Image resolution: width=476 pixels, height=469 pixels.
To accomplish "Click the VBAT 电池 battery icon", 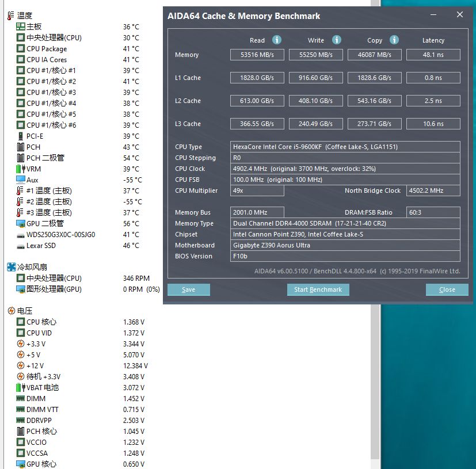I will click(21, 388).
